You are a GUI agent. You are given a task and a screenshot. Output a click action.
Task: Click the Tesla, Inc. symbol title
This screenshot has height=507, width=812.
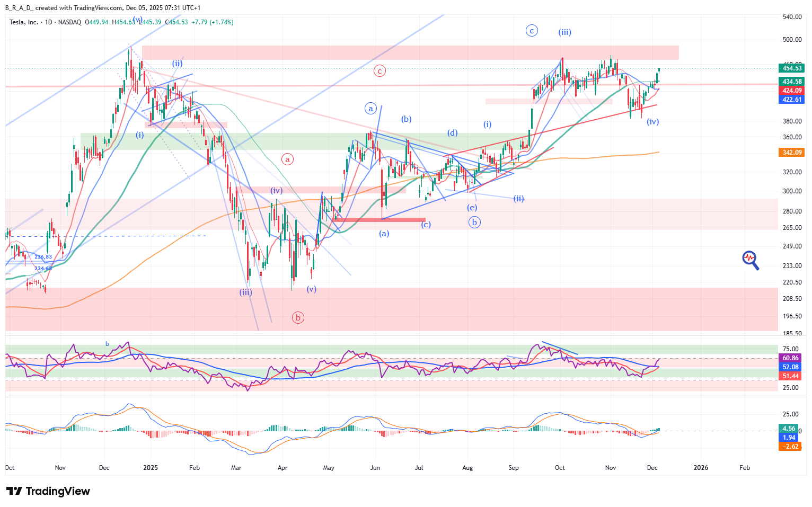24,22
